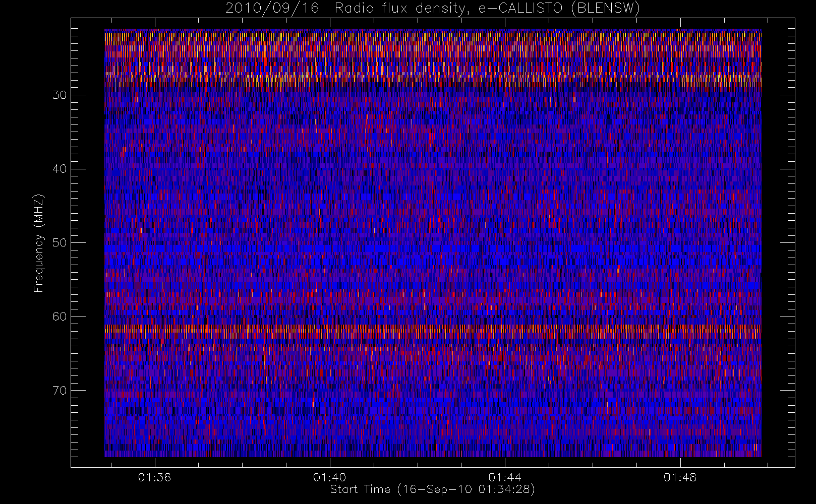This screenshot has width=816, height=504.
Task: Click the 01:40 time tick label
Action: coord(330,477)
